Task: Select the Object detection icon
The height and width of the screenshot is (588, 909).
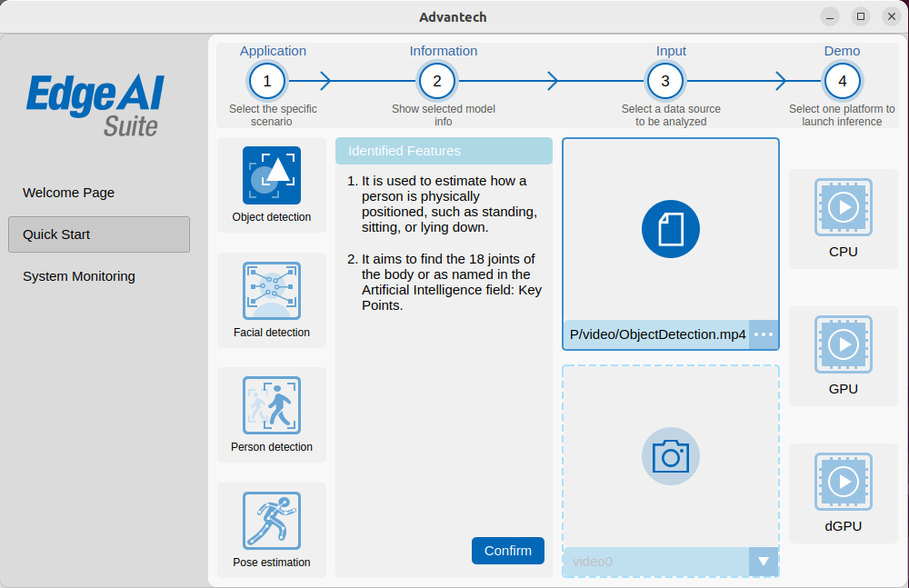Action: (x=271, y=175)
